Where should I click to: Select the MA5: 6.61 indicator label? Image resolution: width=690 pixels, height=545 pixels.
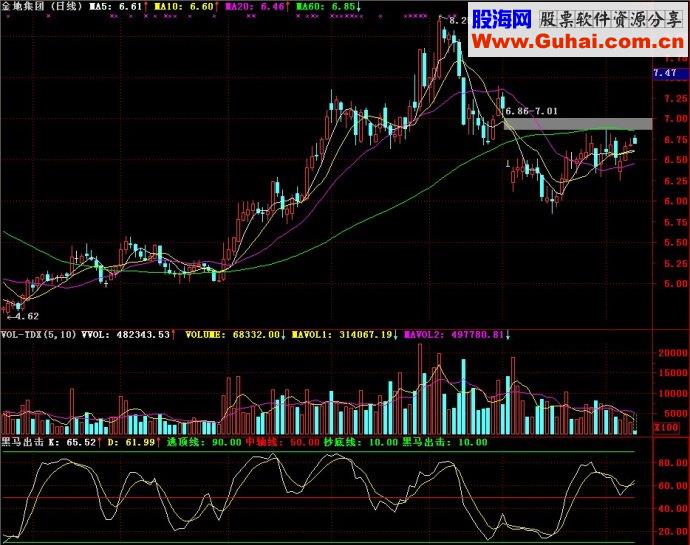pyautogui.click(x=118, y=7)
